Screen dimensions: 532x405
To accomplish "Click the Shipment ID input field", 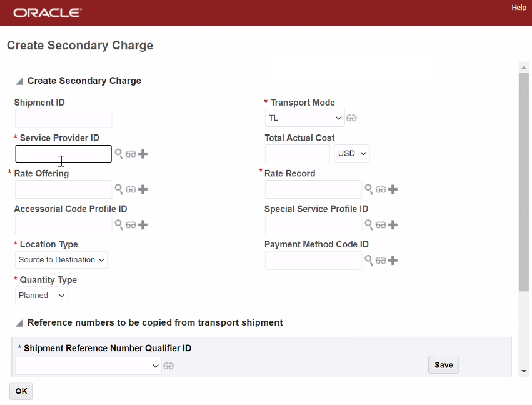I will 63,118.
